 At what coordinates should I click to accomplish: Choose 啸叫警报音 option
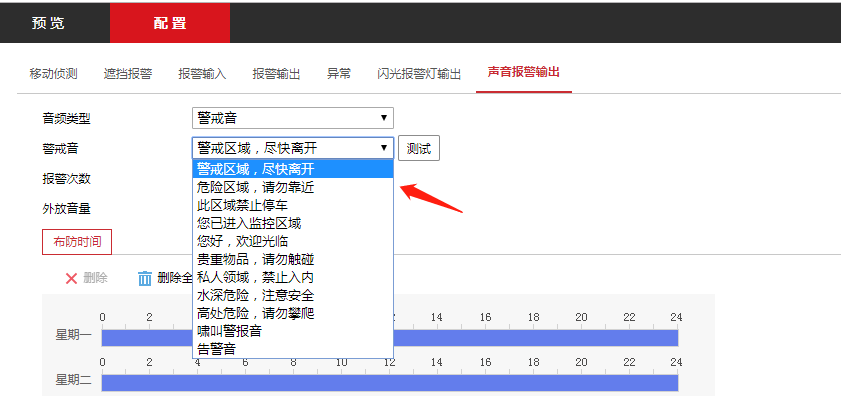293,331
